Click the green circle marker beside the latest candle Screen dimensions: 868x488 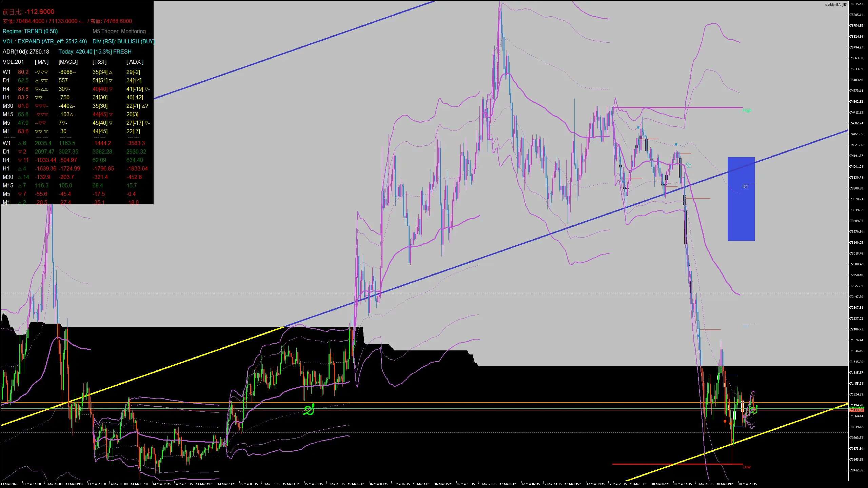(x=754, y=411)
